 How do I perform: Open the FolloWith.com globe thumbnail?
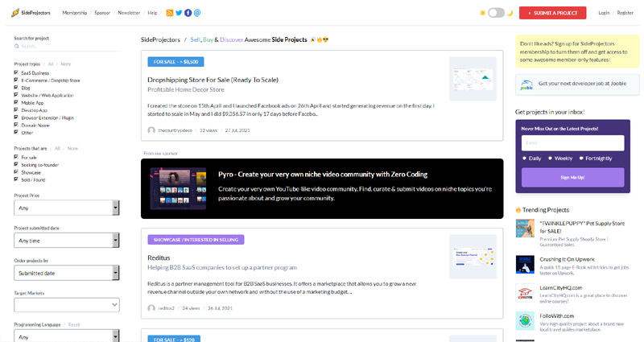pos(525,321)
